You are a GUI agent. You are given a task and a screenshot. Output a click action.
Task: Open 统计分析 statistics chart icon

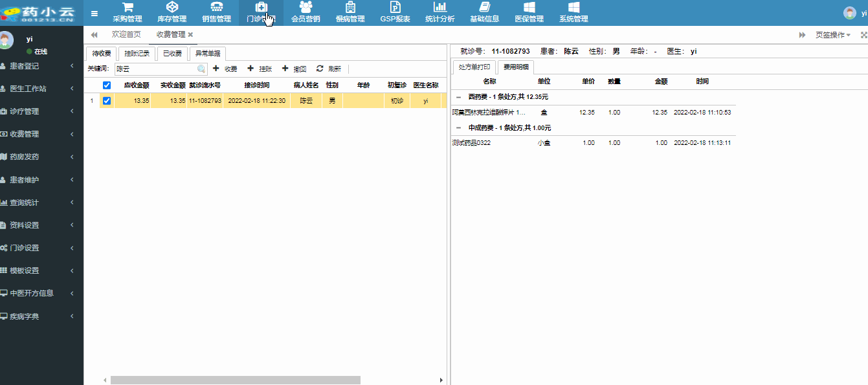click(x=440, y=7)
